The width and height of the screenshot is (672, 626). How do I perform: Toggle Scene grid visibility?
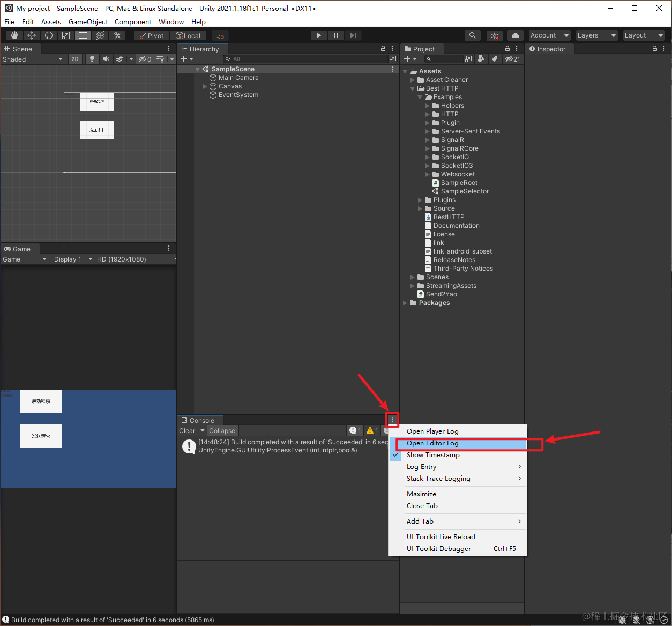[x=160, y=59]
